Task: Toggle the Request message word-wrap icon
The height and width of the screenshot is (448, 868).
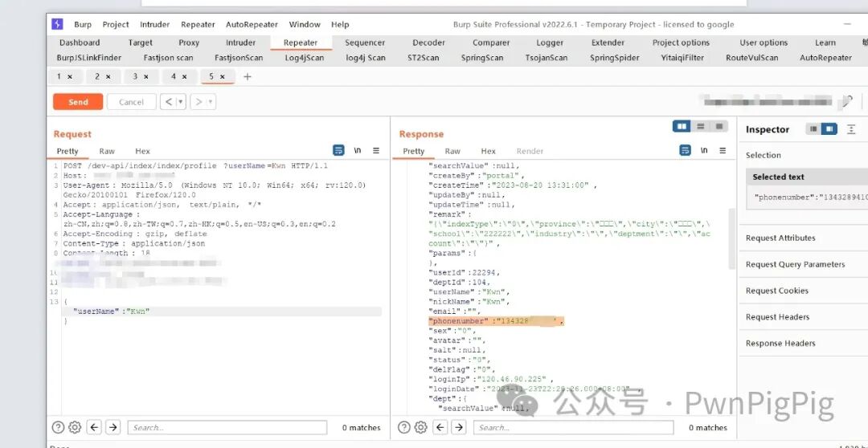Action: (x=339, y=150)
